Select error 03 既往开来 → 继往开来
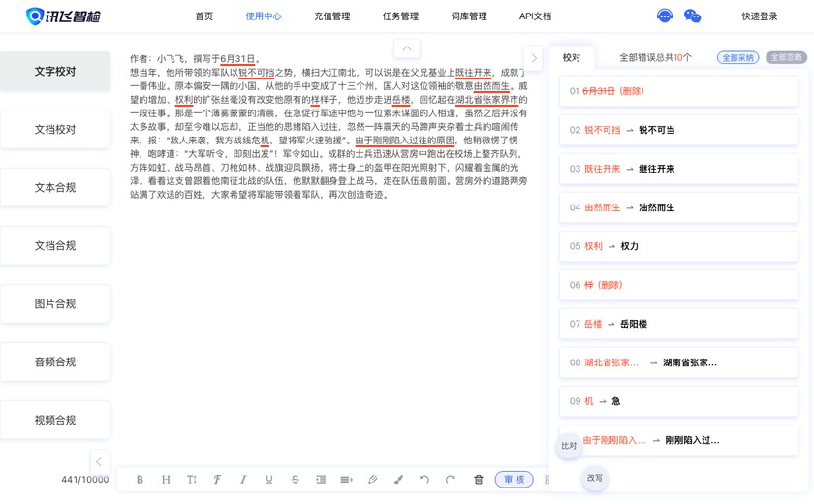 click(678, 169)
